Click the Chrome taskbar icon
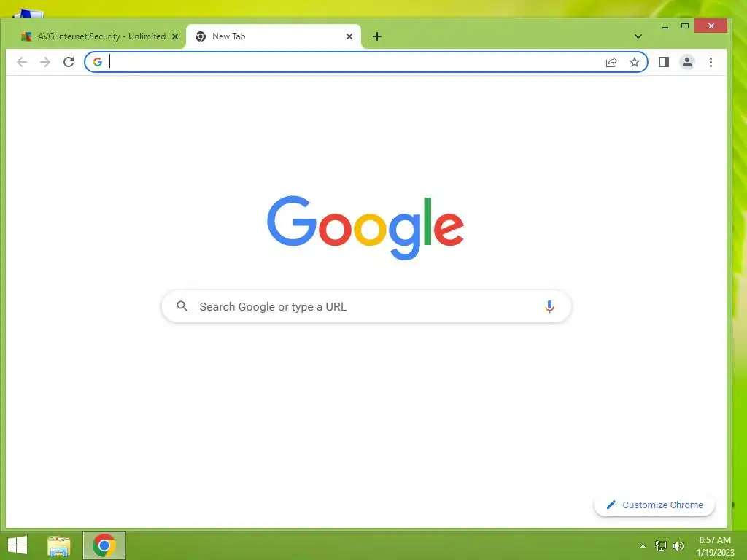The width and height of the screenshot is (747, 560). (x=104, y=545)
